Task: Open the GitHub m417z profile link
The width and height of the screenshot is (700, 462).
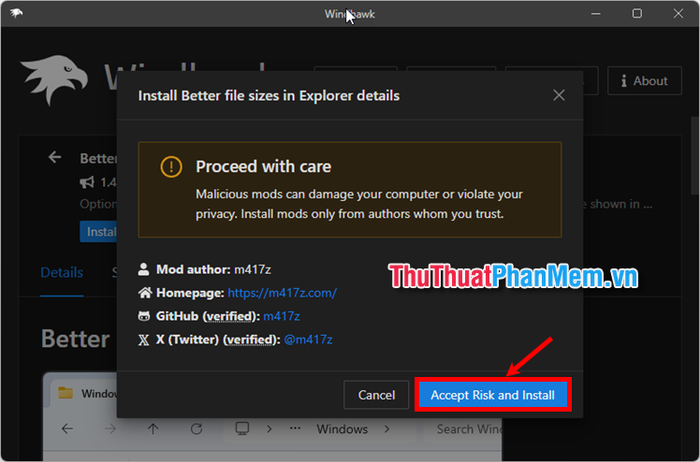Action: point(281,316)
